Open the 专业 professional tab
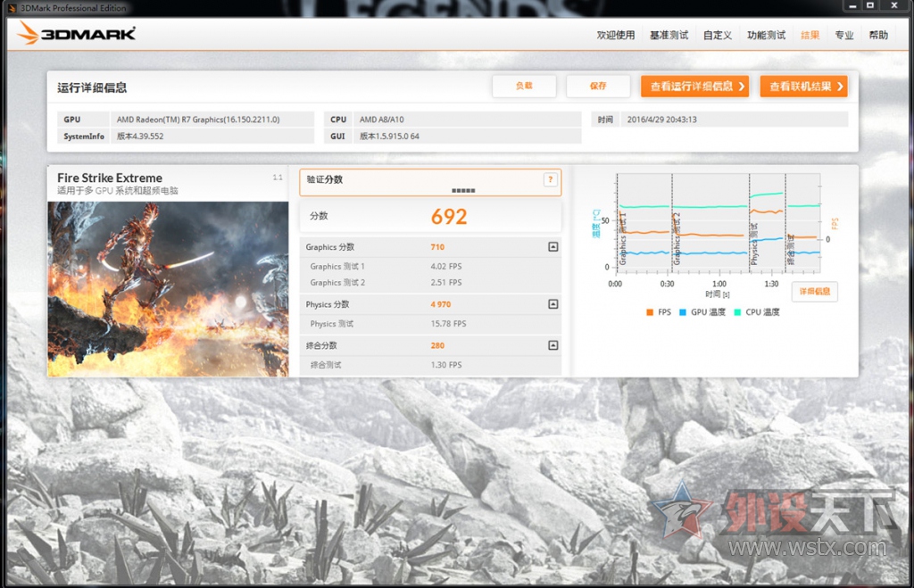This screenshot has height=588, width=914. click(844, 35)
